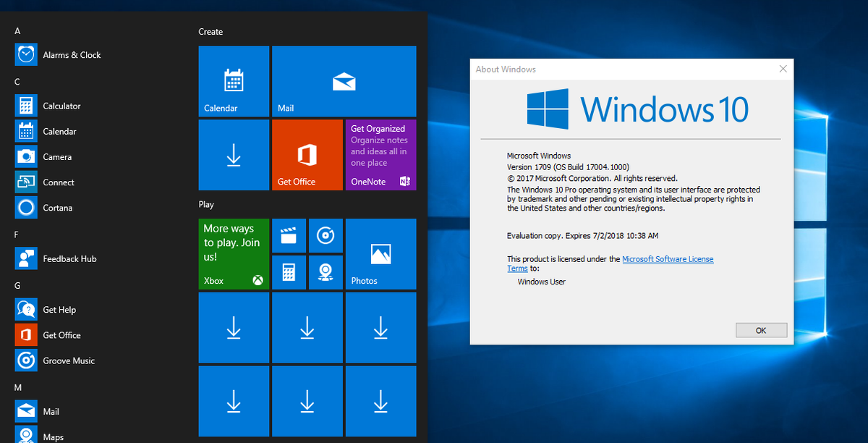868x443 pixels.
Task: Open the Camera app in list
Action: [x=57, y=157]
